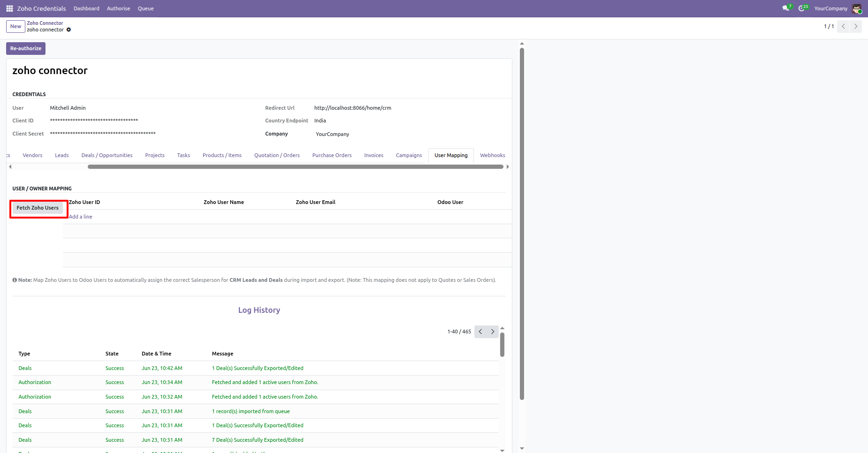Switch to the Leads tab
Viewport: 868px width, 453px height.
pos(62,155)
